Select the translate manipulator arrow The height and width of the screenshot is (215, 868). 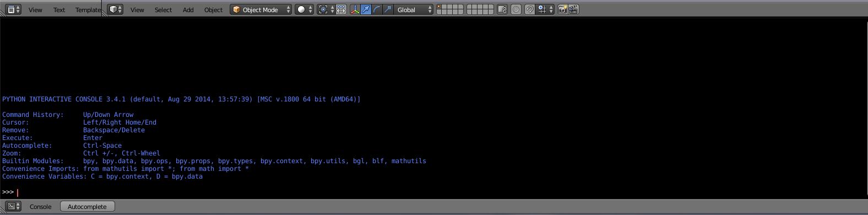pyautogui.click(x=366, y=9)
